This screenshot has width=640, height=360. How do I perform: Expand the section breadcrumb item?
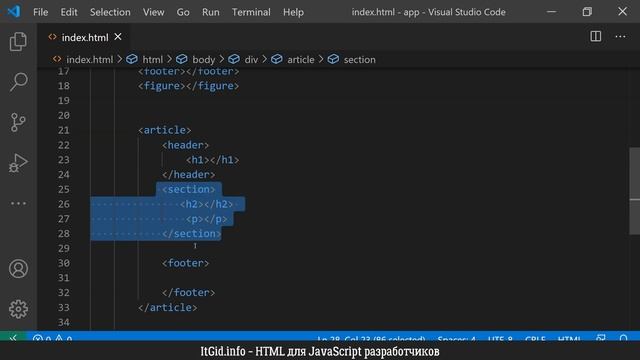(x=359, y=60)
